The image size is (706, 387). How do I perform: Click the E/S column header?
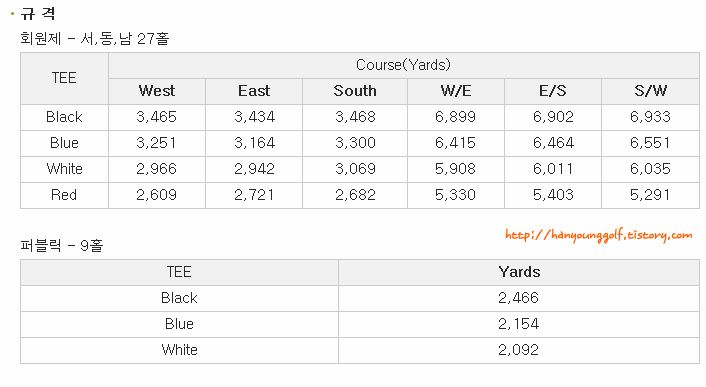pyautogui.click(x=553, y=91)
